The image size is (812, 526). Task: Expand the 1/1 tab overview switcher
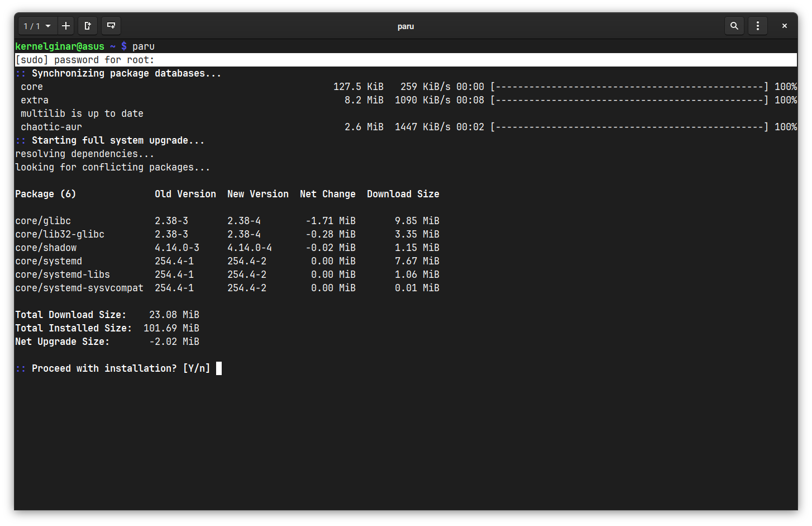coord(37,26)
